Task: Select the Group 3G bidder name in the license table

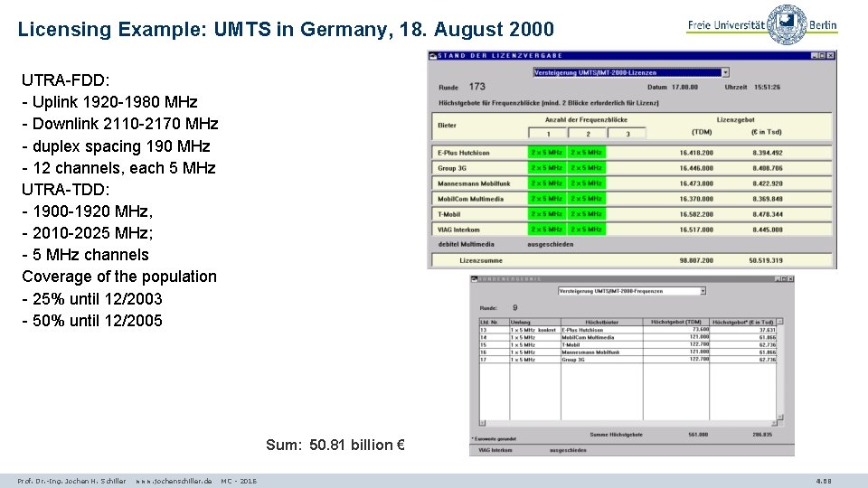Action: 452,168
